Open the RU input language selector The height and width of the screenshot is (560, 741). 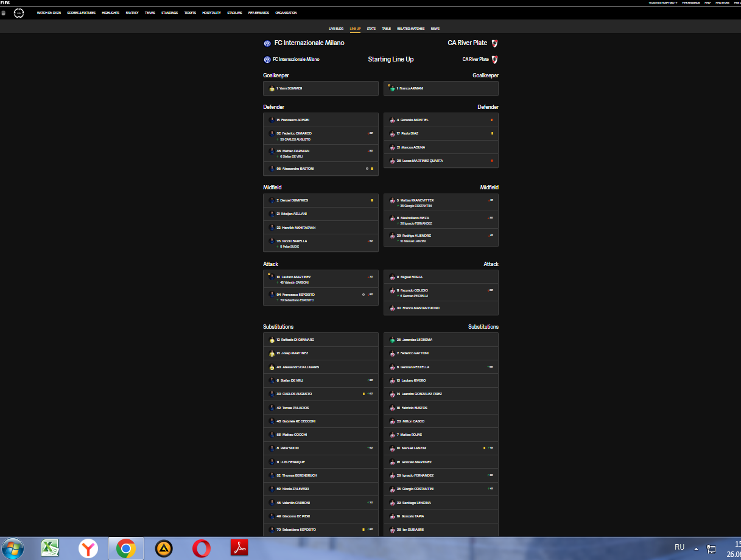point(680,547)
